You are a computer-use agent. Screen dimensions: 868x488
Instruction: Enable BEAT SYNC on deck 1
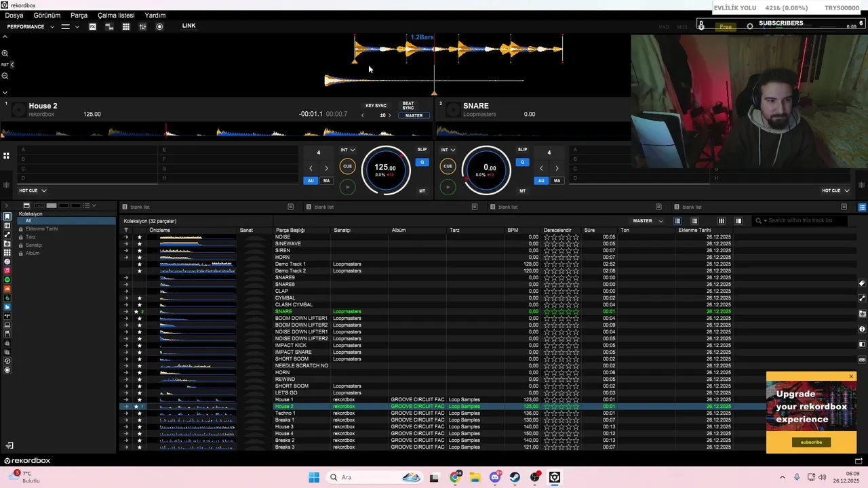pyautogui.click(x=408, y=106)
